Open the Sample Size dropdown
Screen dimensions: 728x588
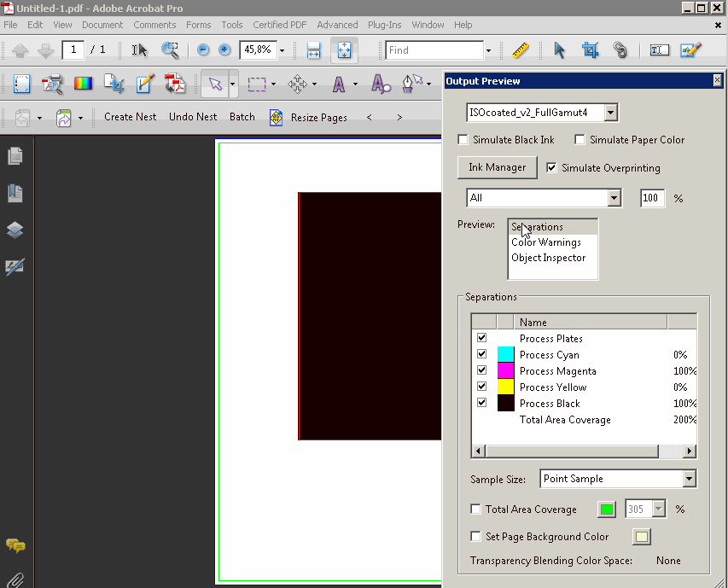689,479
